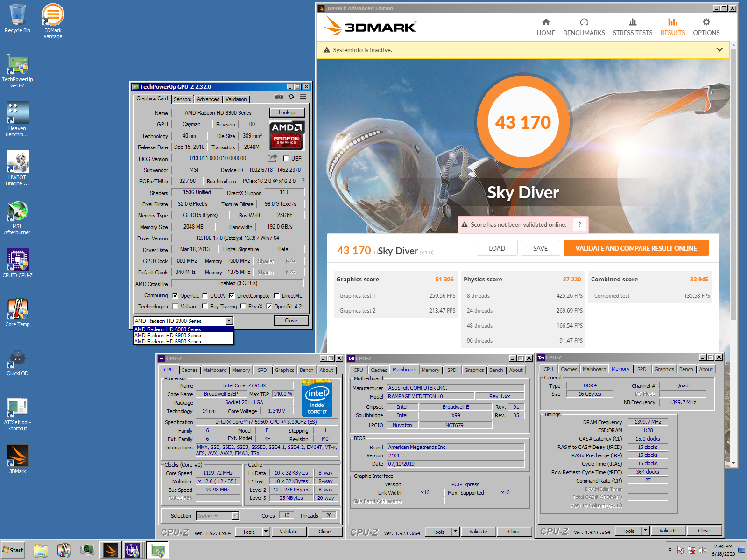Click LOAD in 3DMark results
Viewport: 747px width, 560px height.
497,248
